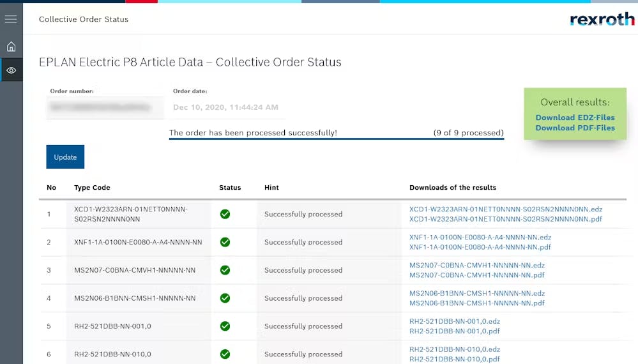Viewport: 638px width, 364px height.
Task: Select type code MS2N07-C0BNA-CMVH1-NNNNN-NN
Action: (x=135, y=270)
